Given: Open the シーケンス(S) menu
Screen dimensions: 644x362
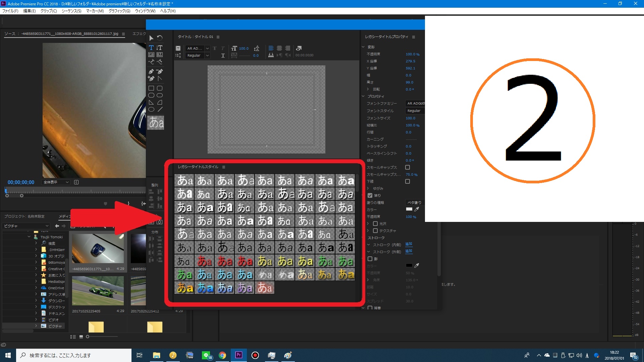Looking at the screenshot, I should 71,11.
